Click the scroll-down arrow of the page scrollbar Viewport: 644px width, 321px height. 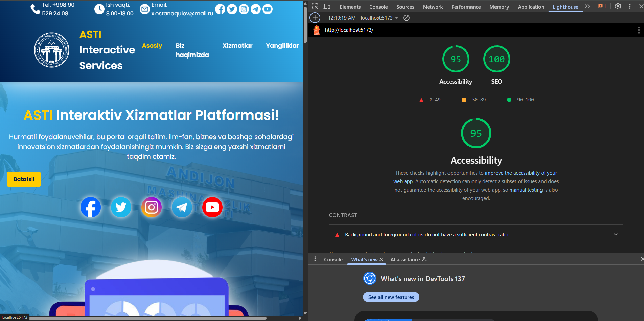pyautogui.click(x=305, y=313)
